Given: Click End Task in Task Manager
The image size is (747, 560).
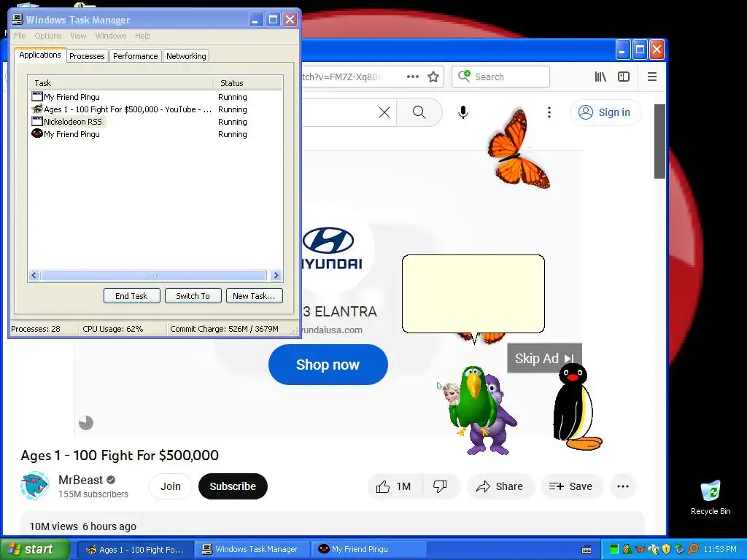Looking at the screenshot, I should (131, 296).
